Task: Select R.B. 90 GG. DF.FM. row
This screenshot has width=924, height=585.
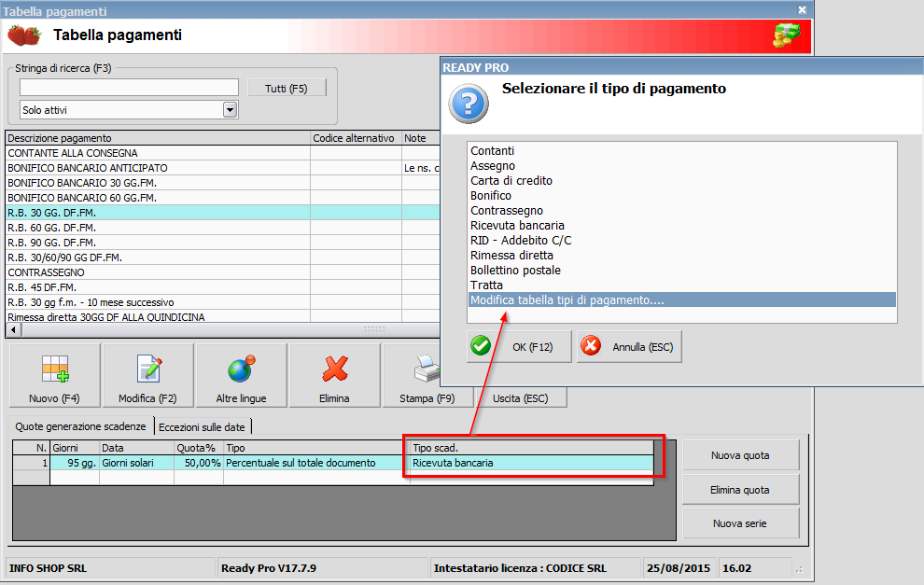Action: [x=223, y=243]
